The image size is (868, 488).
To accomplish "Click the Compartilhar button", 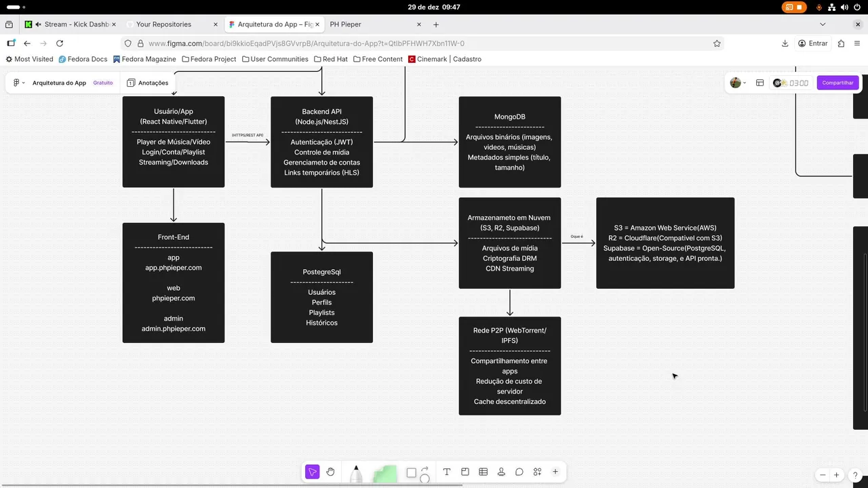I will (837, 83).
